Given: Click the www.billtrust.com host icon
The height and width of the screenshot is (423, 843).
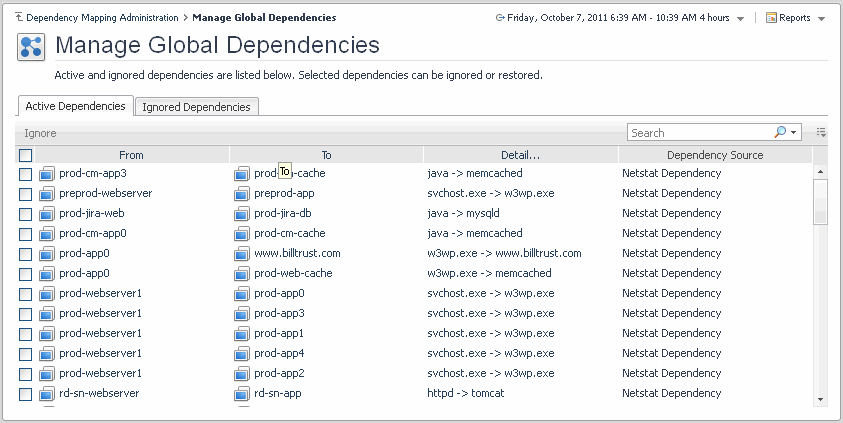Looking at the screenshot, I should tap(241, 254).
